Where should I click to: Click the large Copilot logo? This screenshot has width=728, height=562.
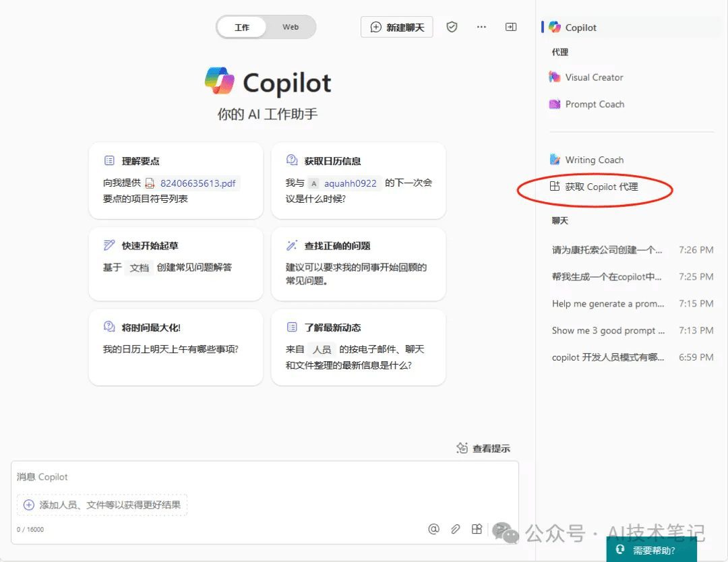(220, 82)
